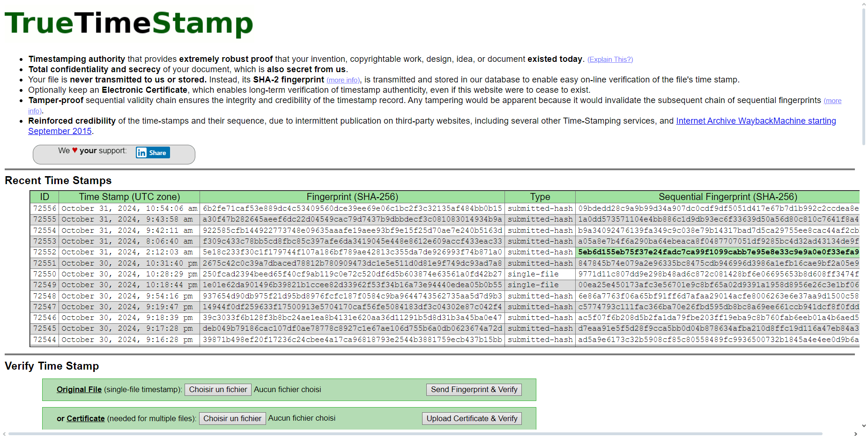Click the Original File link
Image resolution: width=868 pixels, height=438 pixels.
79,389
